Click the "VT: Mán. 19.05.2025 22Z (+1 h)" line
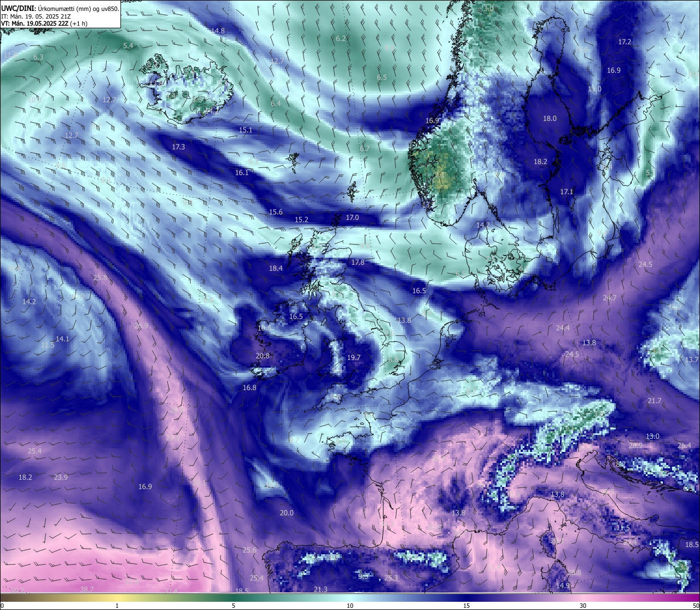 point(45,24)
